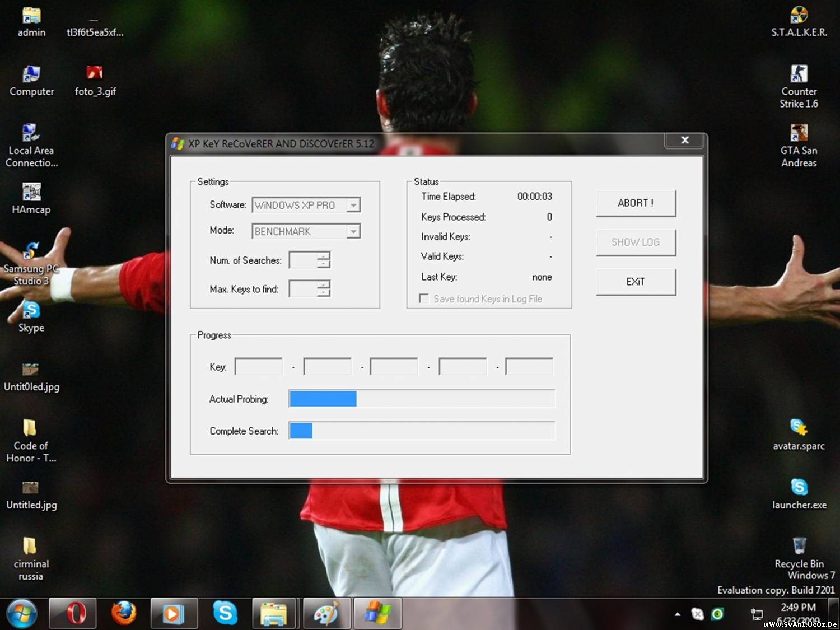Expand the Mode dropdown list
Image resolution: width=840 pixels, height=630 pixels.
[353, 231]
